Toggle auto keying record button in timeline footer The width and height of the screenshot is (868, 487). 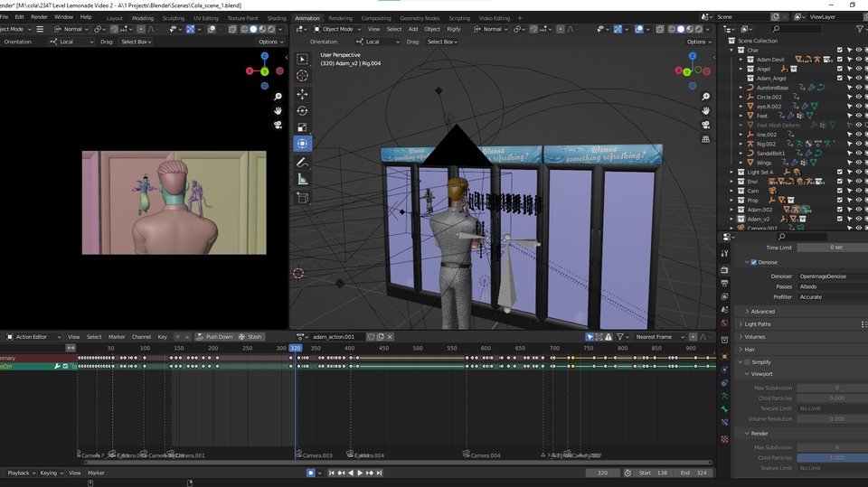(310, 473)
